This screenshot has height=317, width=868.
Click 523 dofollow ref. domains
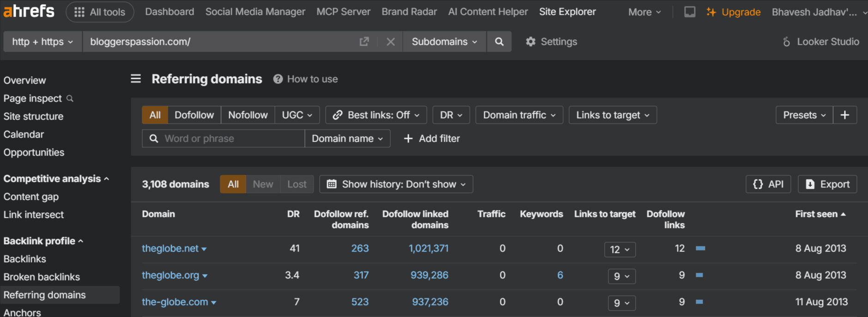tap(360, 302)
